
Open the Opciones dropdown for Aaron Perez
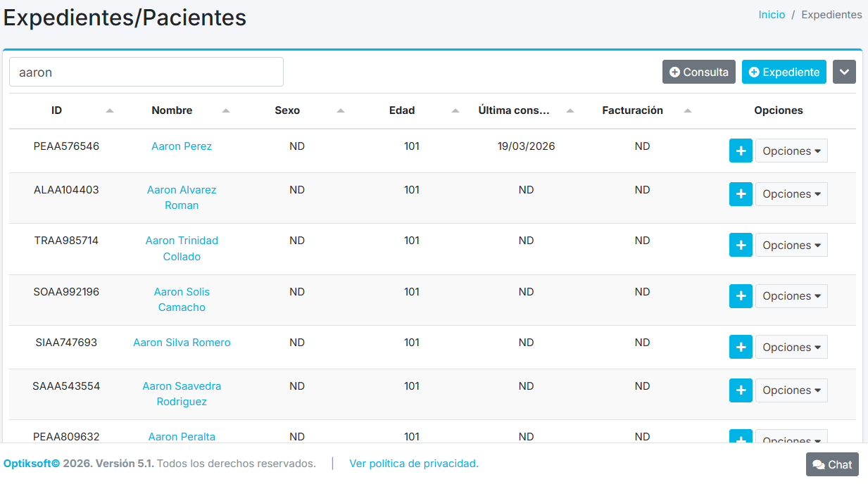point(791,151)
